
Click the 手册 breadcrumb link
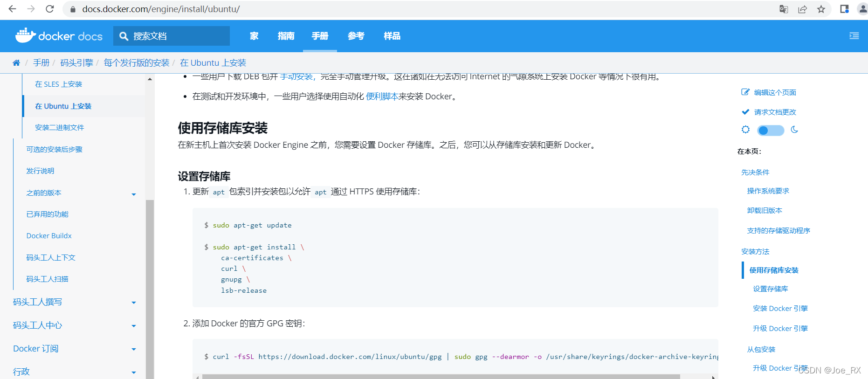41,62
